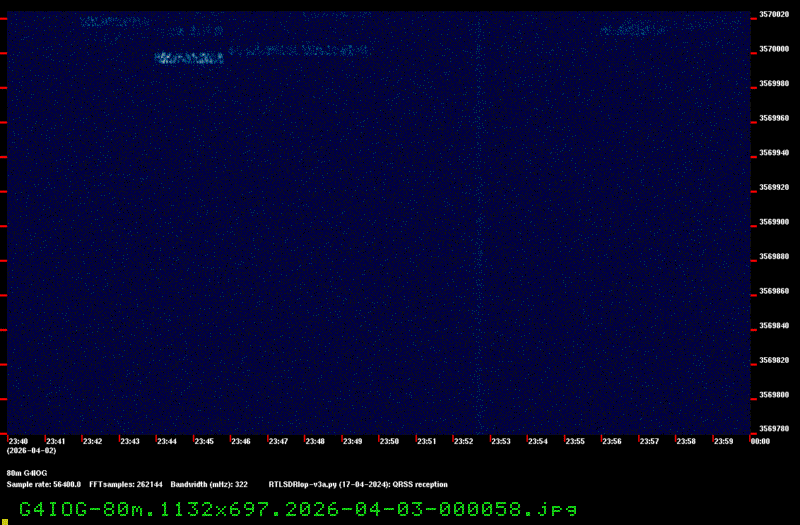The width and height of the screenshot is (800, 525).
Task: Click the 23:46 time axis label
Action: 241,441
